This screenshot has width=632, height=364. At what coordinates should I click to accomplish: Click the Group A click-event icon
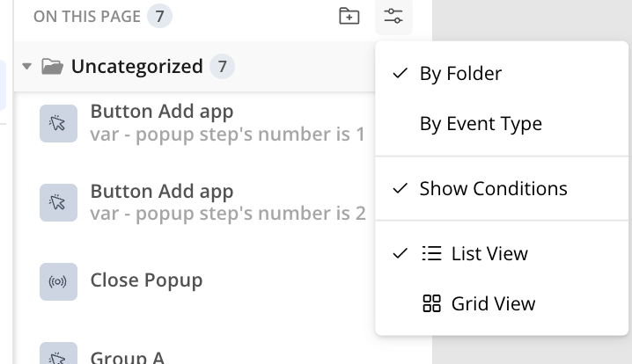click(x=58, y=353)
